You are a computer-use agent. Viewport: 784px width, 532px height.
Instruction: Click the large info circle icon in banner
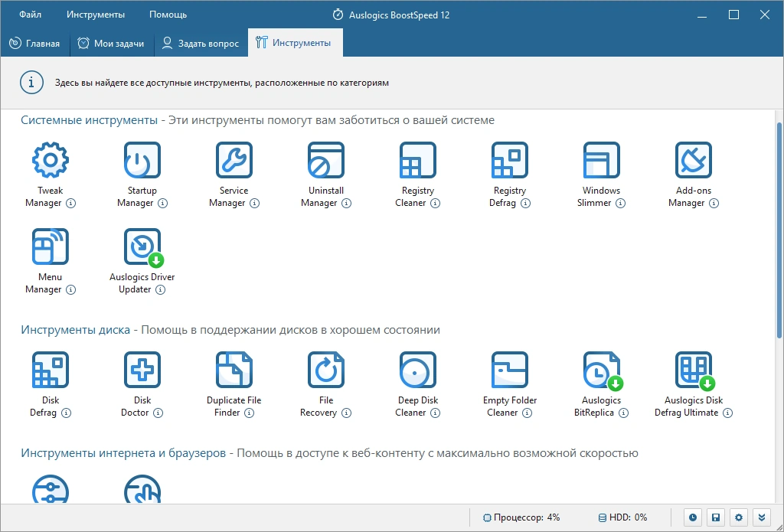coord(31,82)
